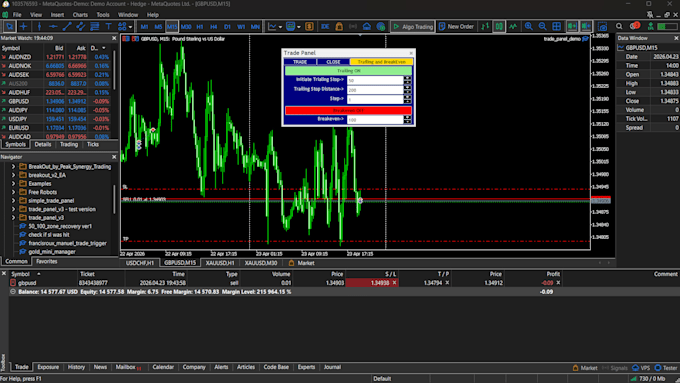680x383 pixels.
Task: Click the Initiate Trailing Stop input field
Action: point(375,80)
